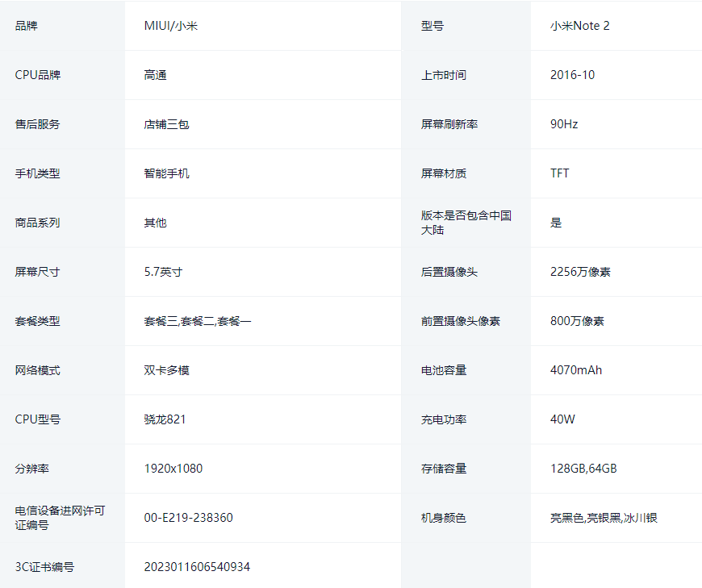Click the refresh rate '90Hz'
This screenshot has height=588, width=702.
pos(564,124)
